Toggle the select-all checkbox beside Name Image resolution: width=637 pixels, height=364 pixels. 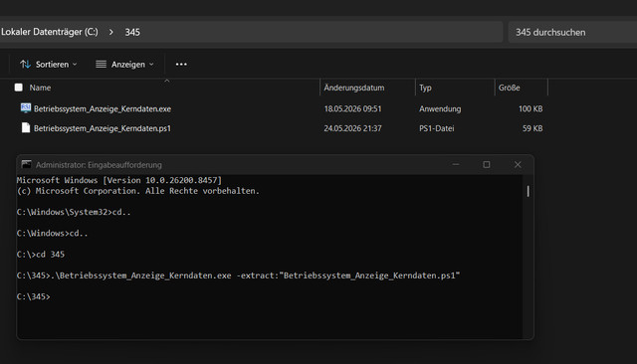18,88
